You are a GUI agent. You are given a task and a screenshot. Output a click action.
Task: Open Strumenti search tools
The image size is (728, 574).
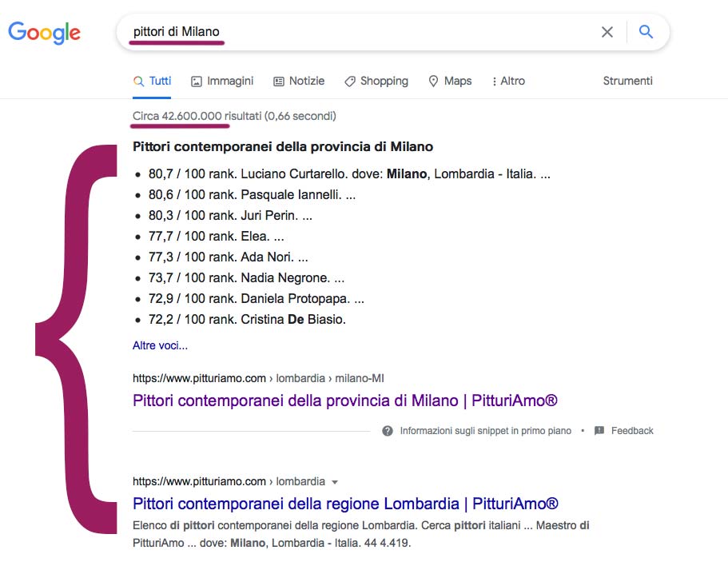tap(627, 81)
